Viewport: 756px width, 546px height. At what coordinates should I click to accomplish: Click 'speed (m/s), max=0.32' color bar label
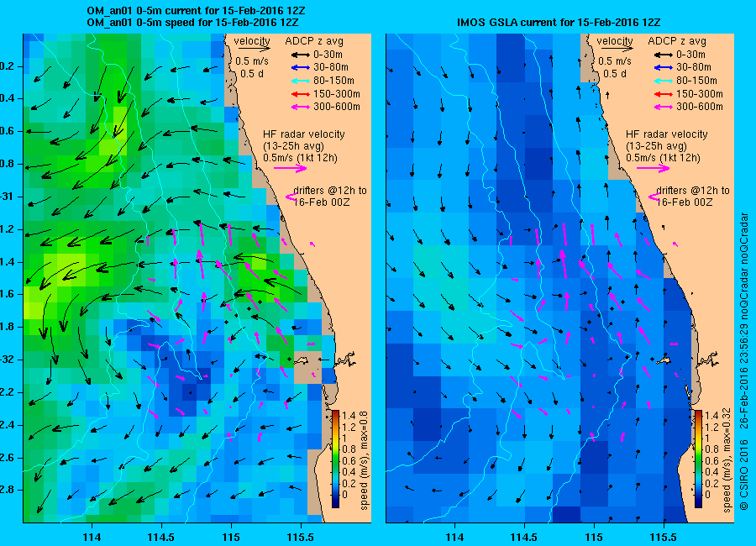pyautogui.click(x=727, y=460)
